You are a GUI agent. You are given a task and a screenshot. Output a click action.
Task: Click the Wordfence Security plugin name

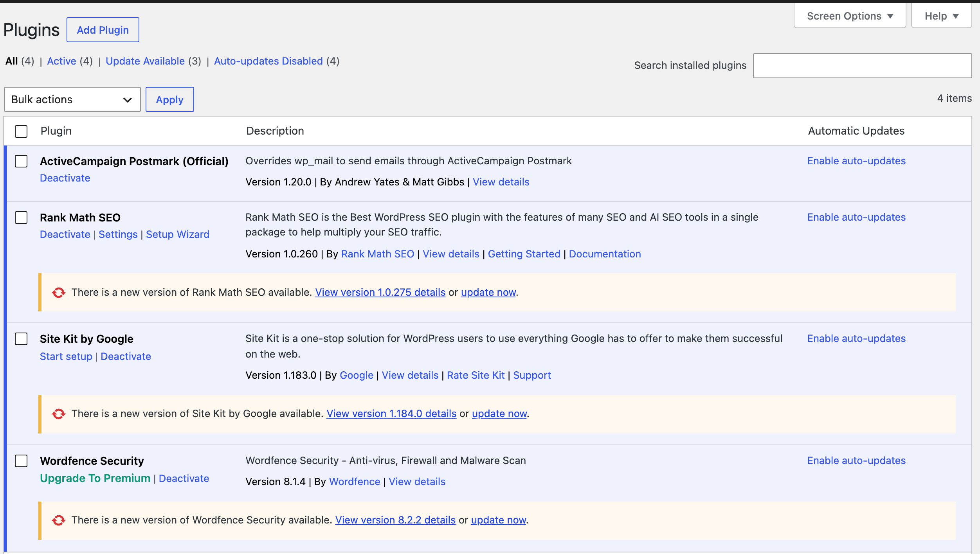[92, 461]
